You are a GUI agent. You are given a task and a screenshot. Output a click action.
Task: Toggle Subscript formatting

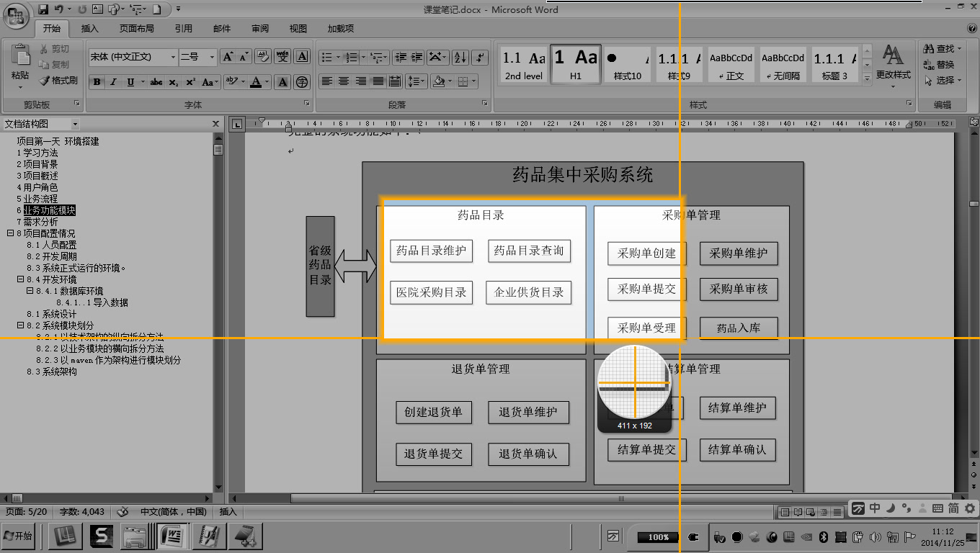tap(174, 82)
